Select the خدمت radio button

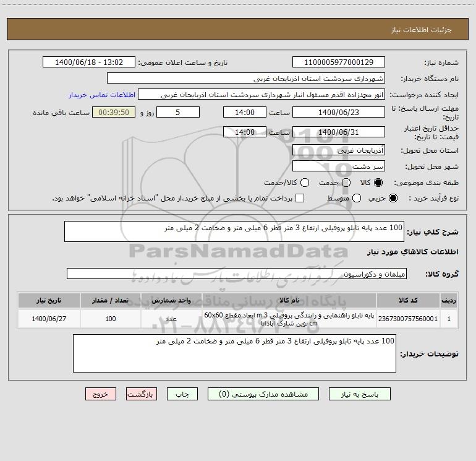pos(346,183)
